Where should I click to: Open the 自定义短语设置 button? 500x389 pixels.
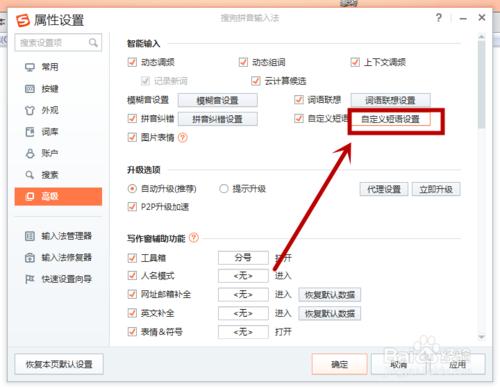click(390, 119)
